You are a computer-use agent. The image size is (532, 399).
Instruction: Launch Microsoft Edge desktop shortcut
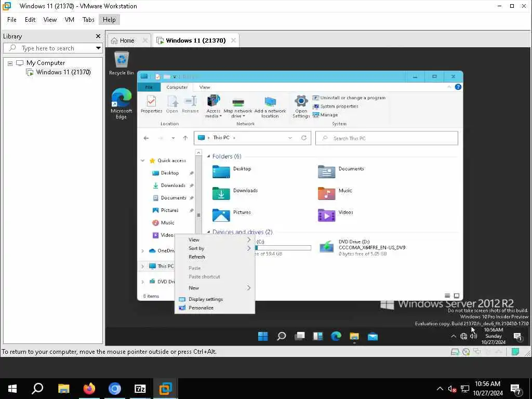click(x=121, y=103)
